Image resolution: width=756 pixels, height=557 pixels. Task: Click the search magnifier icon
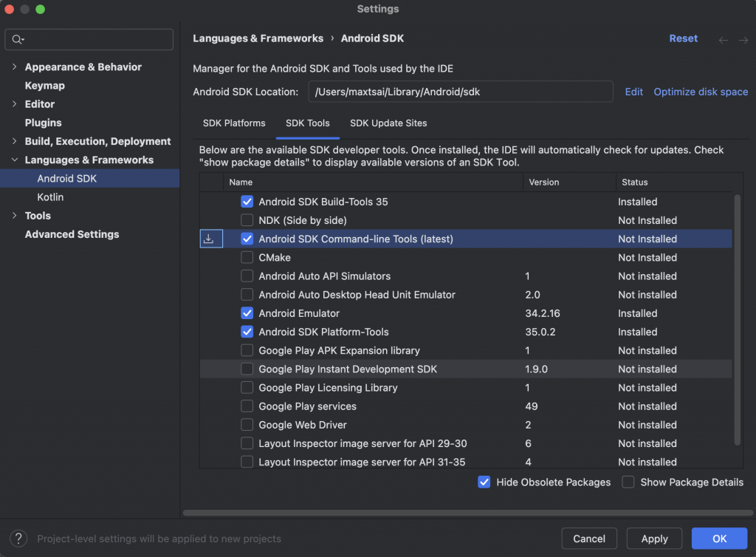tap(18, 39)
